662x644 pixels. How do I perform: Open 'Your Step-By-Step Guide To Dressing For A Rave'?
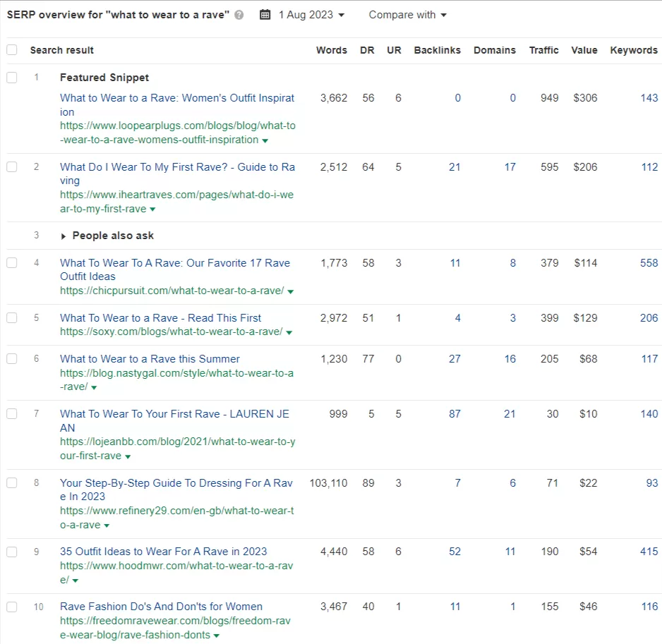coord(176,490)
